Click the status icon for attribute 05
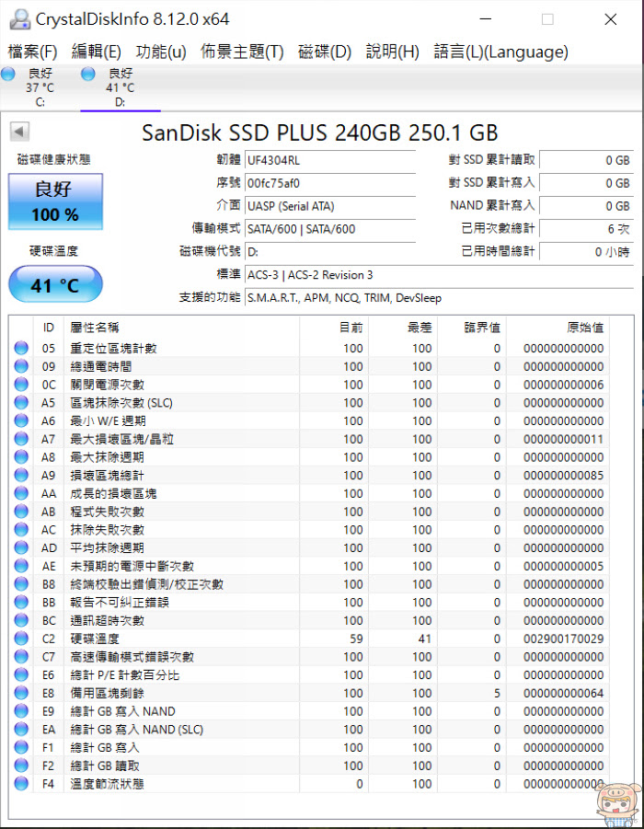Image resolution: width=644 pixels, height=829 pixels. [x=21, y=348]
